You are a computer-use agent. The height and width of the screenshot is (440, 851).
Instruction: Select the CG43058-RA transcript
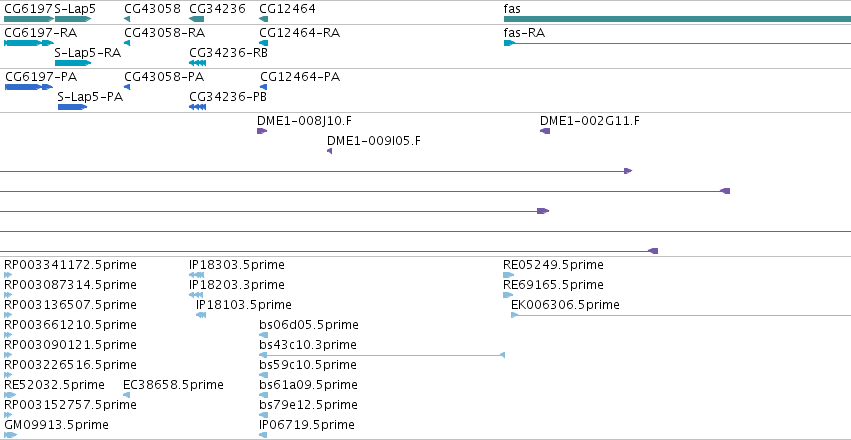(127, 43)
